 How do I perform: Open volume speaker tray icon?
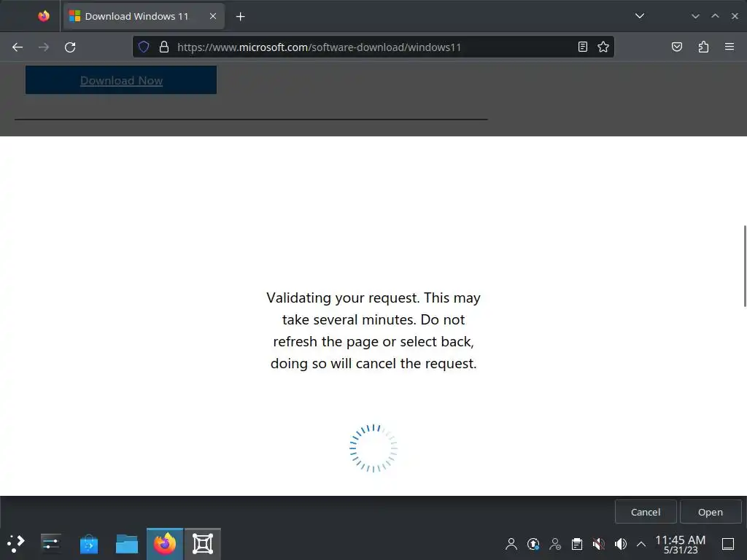pyautogui.click(x=620, y=544)
